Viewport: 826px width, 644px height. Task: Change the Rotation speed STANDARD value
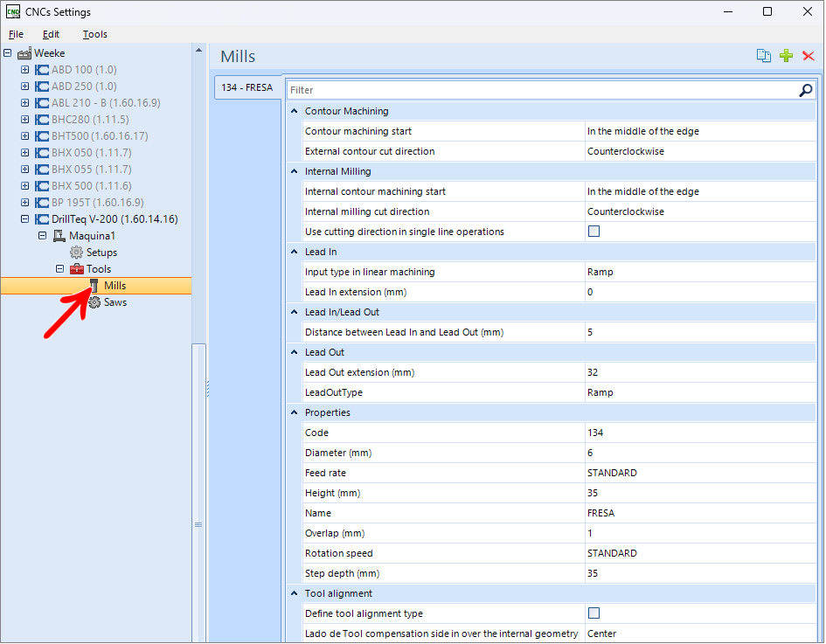[x=701, y=553]
